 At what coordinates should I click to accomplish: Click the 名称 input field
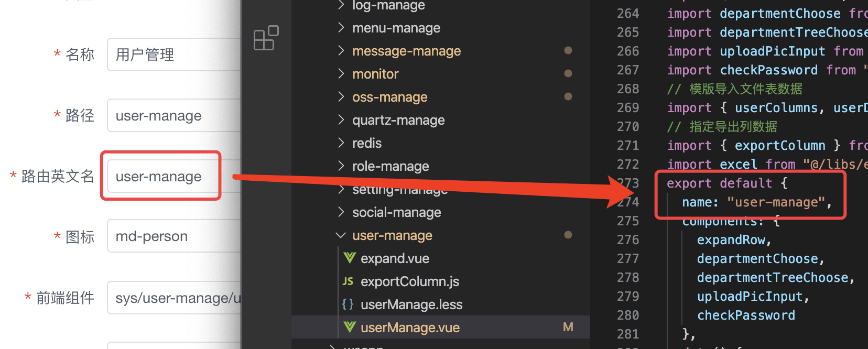(174, 54)
